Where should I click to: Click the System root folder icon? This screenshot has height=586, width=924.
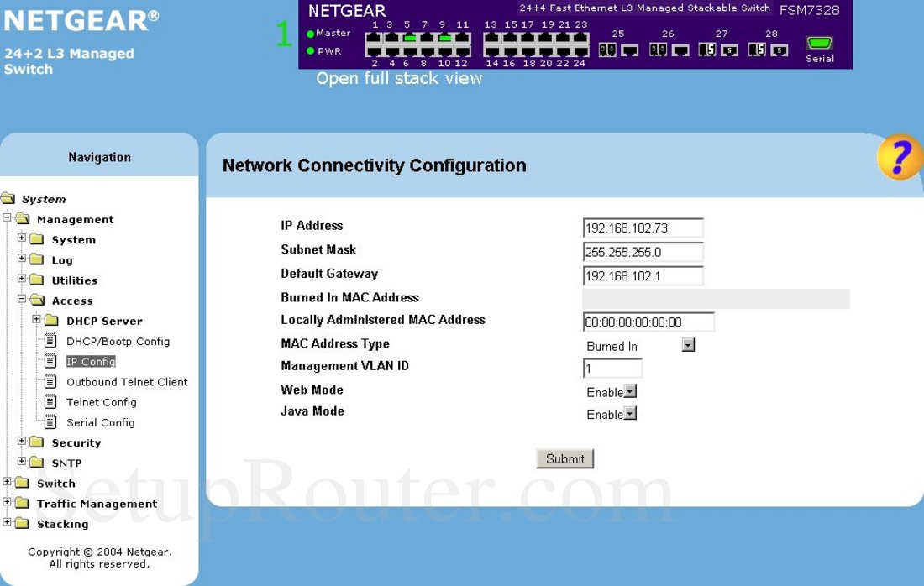click(8, 198)
